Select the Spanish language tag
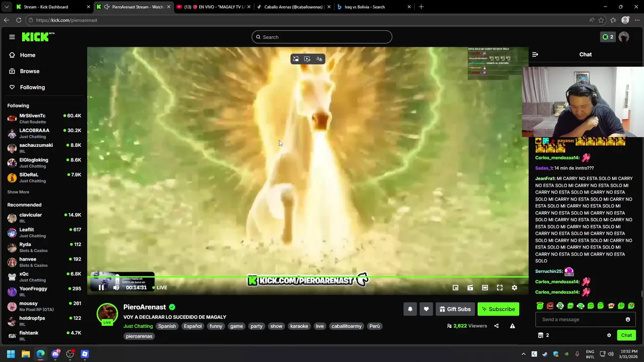Screen dimensions: 644x362 click(167, 326)
